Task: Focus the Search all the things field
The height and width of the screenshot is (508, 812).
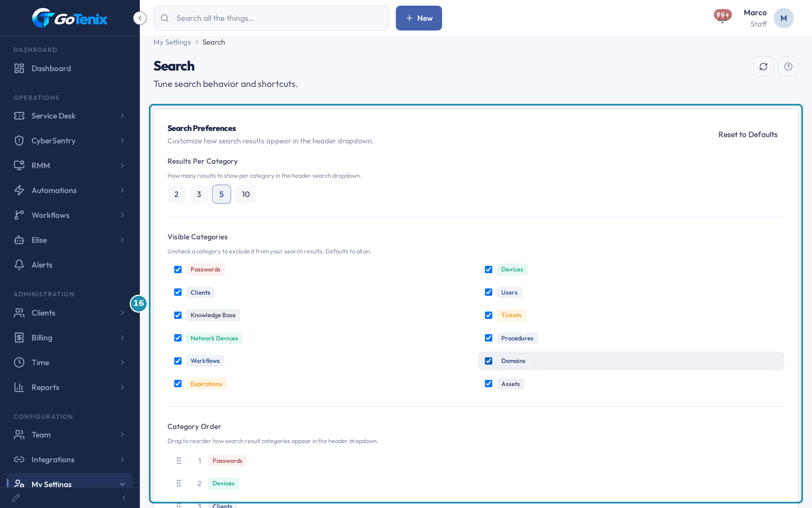Action: pos(271,18)
